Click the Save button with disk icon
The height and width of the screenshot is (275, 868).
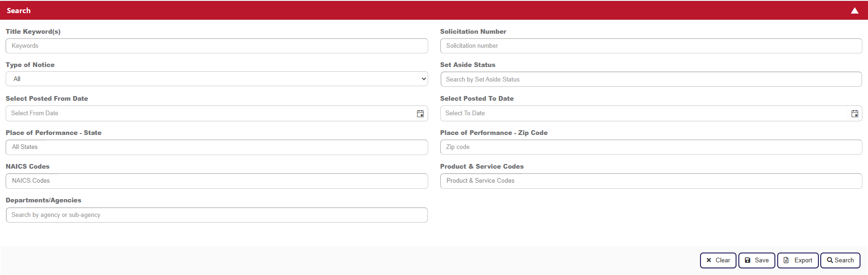[756, 260]
